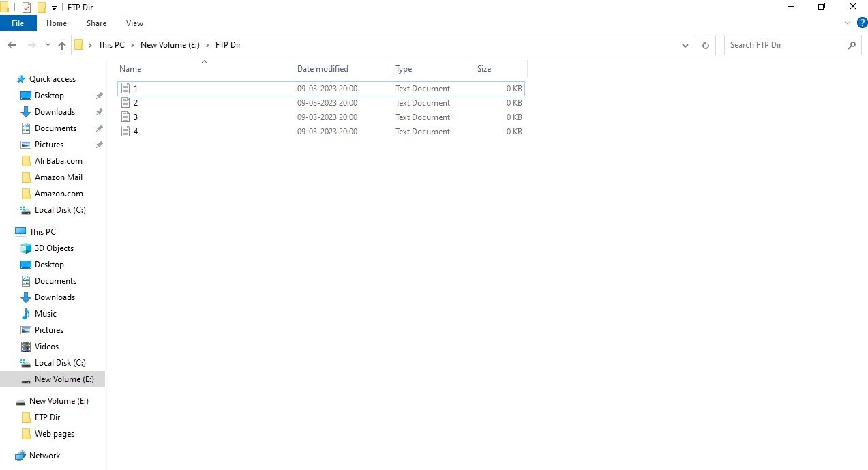Screen dimensions: 868x470
Task: Open recent locations dropdown arrow
Action: point(48,45)
